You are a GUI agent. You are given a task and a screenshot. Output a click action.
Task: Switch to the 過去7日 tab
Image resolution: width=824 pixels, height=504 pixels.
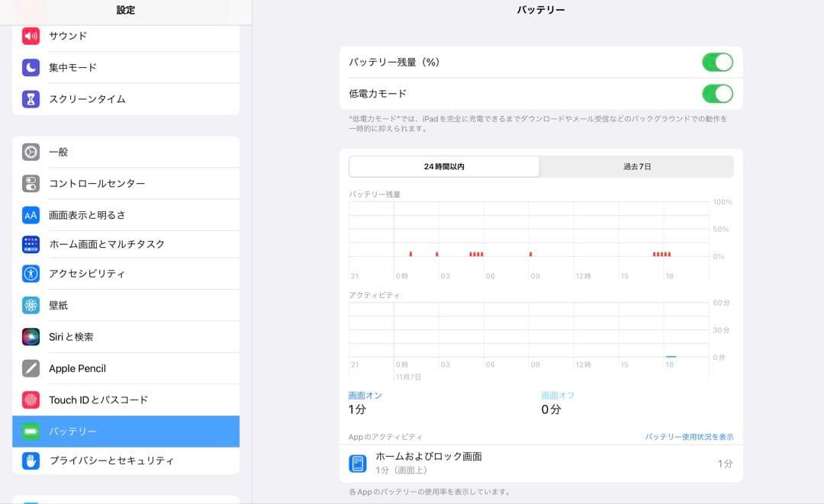point(636,166)
